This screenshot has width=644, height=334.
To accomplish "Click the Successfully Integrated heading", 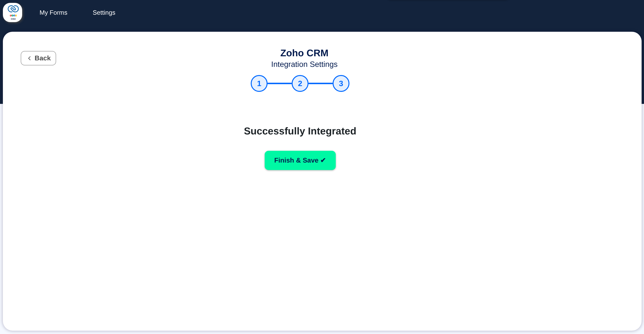I will tap(300, 131).
